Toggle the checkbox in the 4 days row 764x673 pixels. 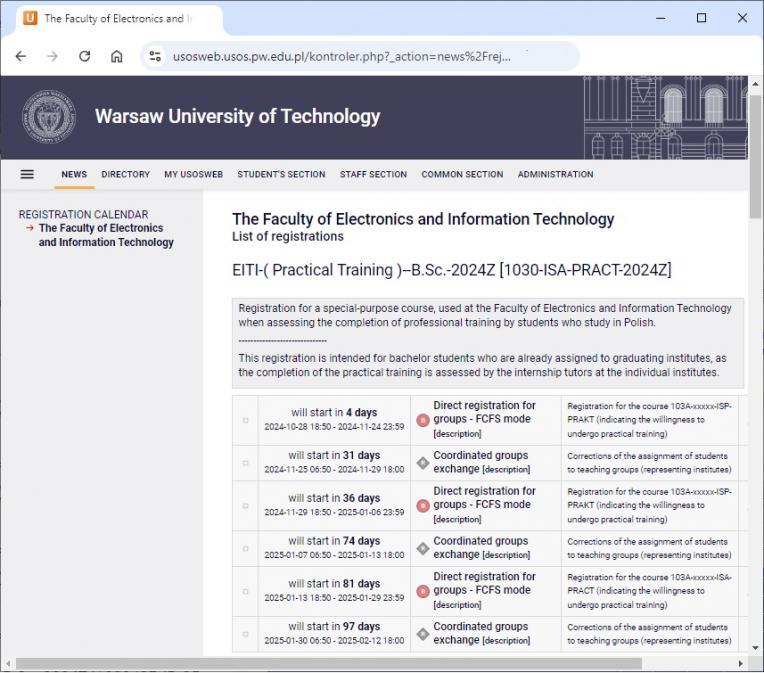pos(246,420)
